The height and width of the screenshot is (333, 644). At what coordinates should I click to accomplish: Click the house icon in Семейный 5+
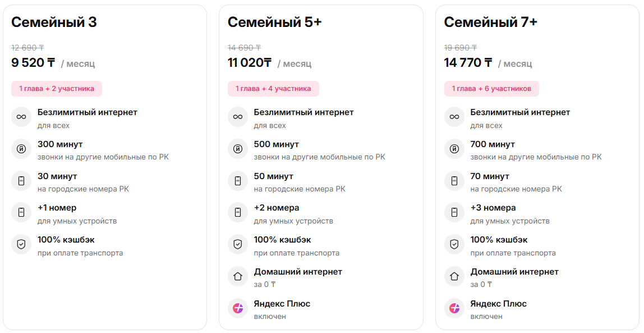pos(238,276)
